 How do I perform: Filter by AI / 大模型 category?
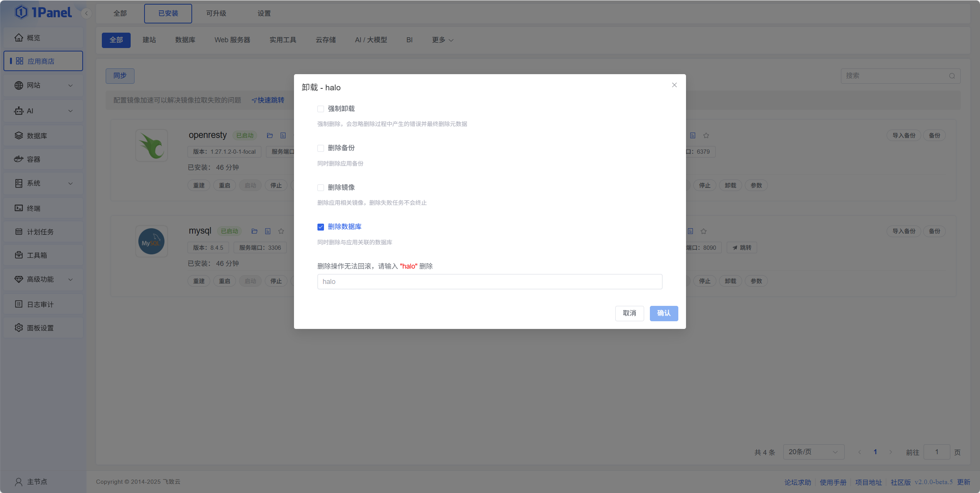(x=371, y=40)
